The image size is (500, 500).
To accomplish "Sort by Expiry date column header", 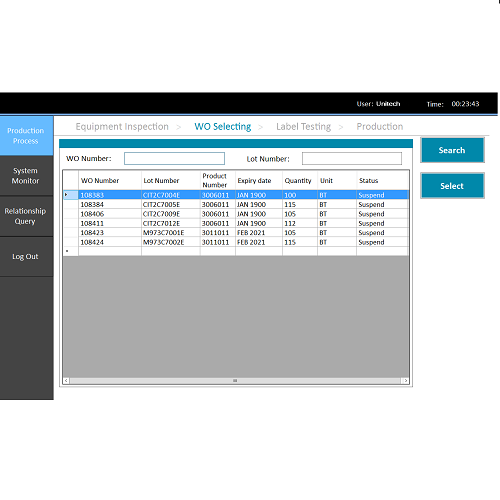I will tap(259, 180).
